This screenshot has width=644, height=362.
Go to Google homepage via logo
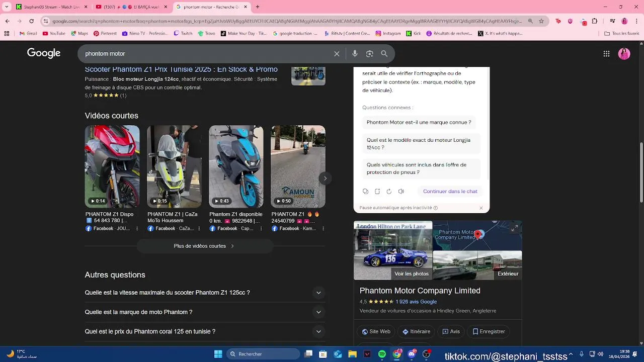[44, 53]
